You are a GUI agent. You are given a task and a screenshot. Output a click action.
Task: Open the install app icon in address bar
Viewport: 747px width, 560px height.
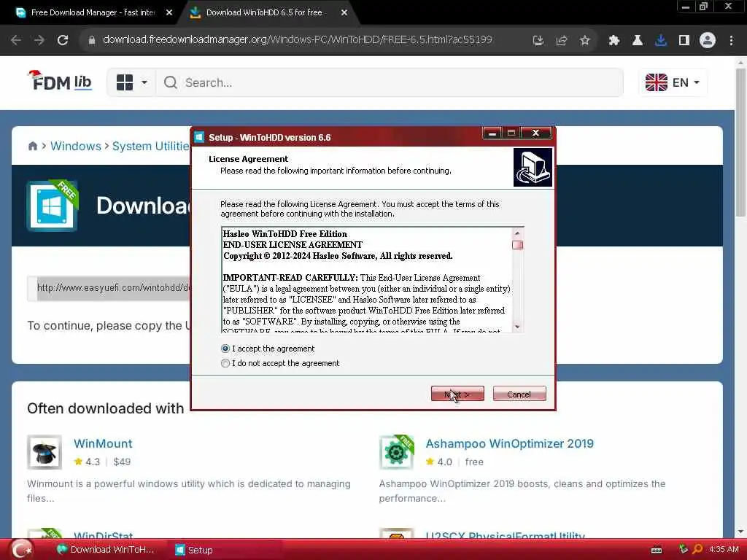[538, 41]
